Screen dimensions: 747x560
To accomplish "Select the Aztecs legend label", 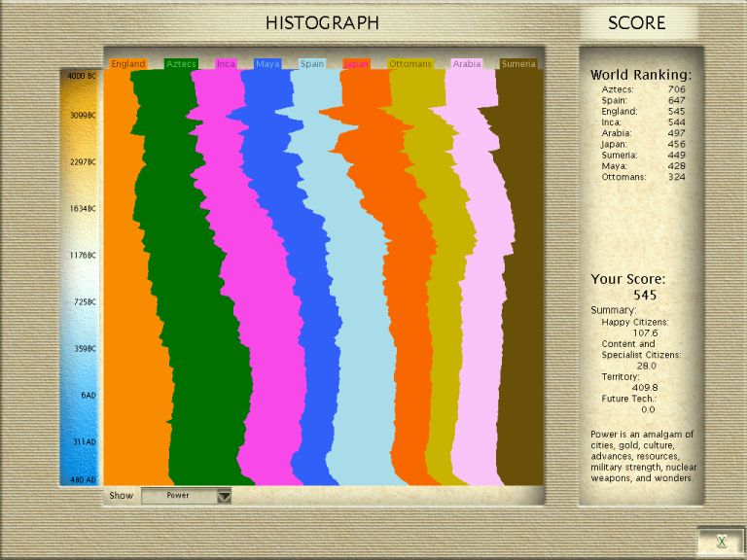I will [x=181, y=64].
